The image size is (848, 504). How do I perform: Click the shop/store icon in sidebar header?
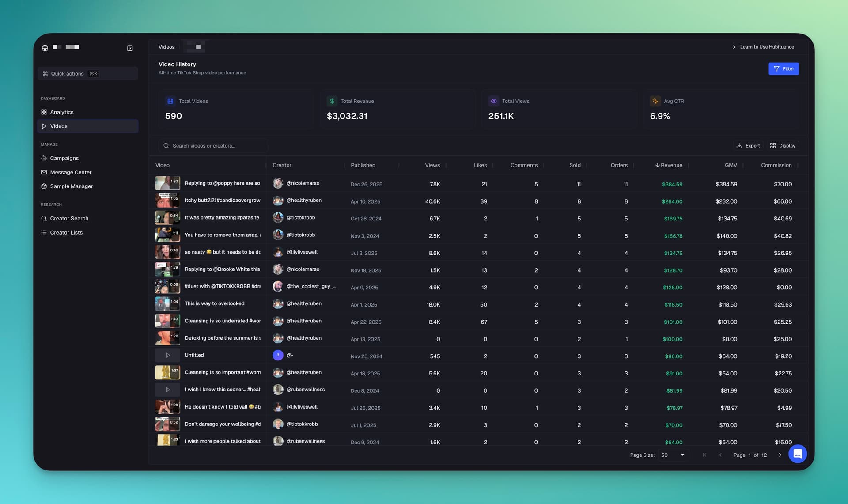point(45,47)
